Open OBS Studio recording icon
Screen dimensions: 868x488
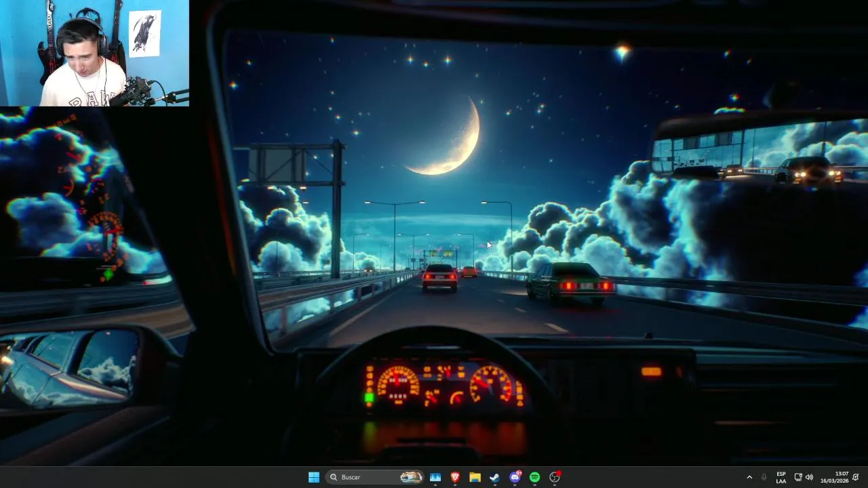coord(555,477)
